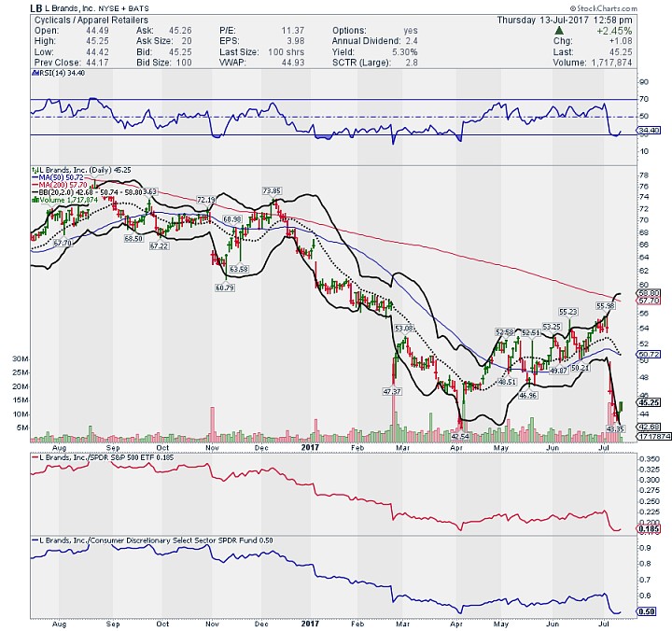Click the Open value 44.49
This screenshot has height=631, width=672.
97,31
